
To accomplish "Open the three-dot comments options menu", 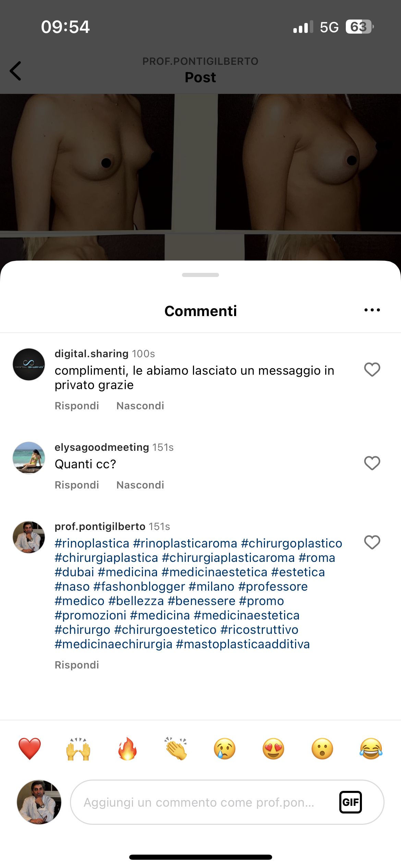I will 372,310.
